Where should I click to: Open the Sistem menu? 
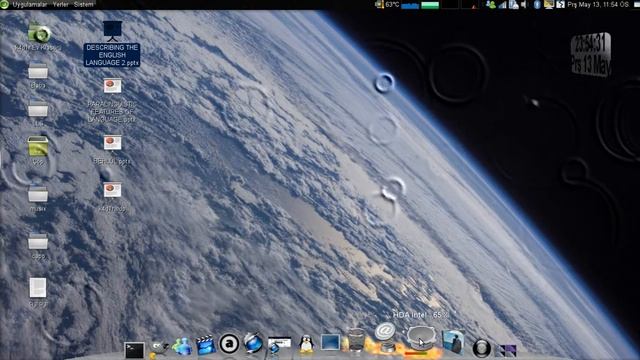(84, 4)
